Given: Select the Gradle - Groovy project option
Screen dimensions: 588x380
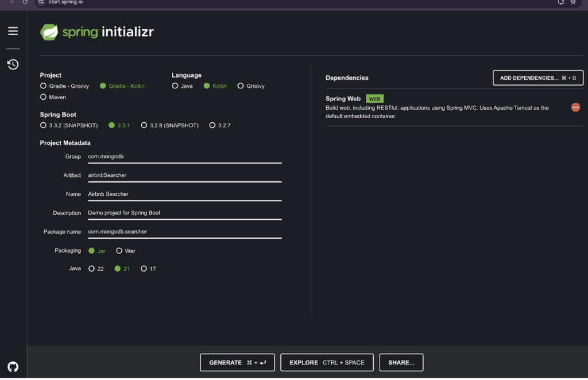Looking at the screenshot, I should 43,86.
